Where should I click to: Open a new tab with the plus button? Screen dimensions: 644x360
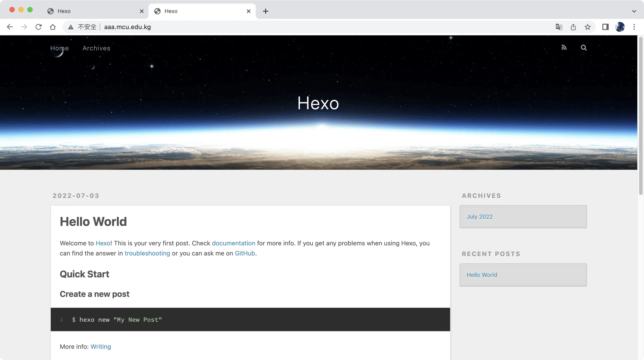[x=265, y=11]
